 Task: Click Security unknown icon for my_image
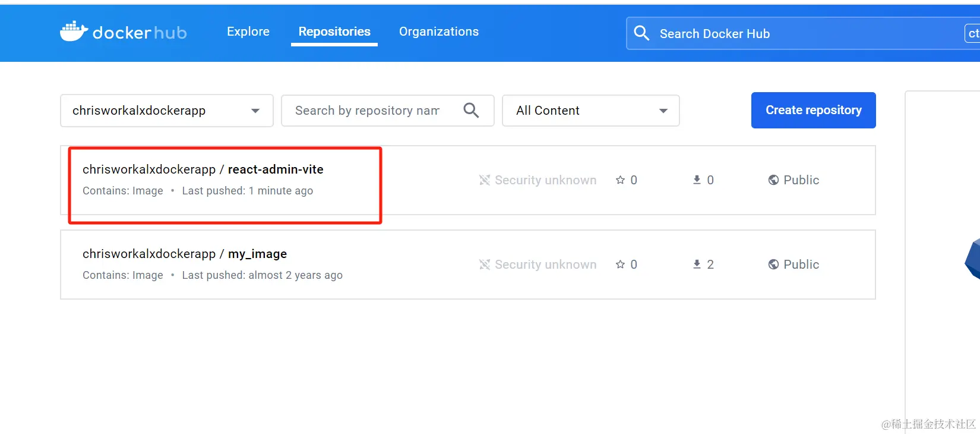[485, 264]
